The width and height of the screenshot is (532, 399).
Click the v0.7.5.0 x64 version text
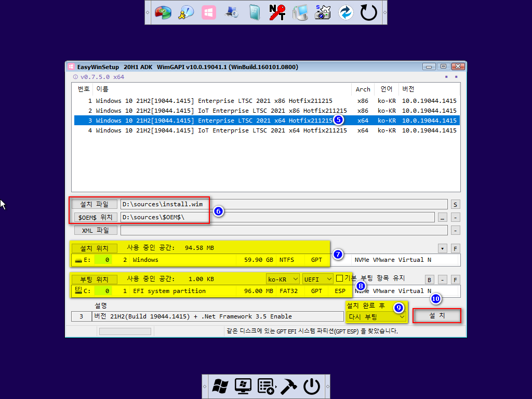102,77
